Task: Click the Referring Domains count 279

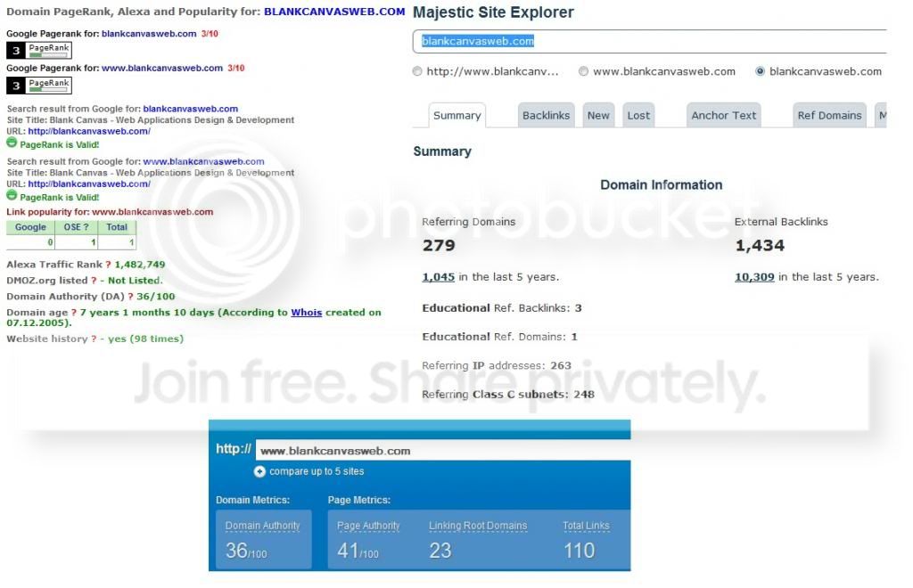Action: 439,245
